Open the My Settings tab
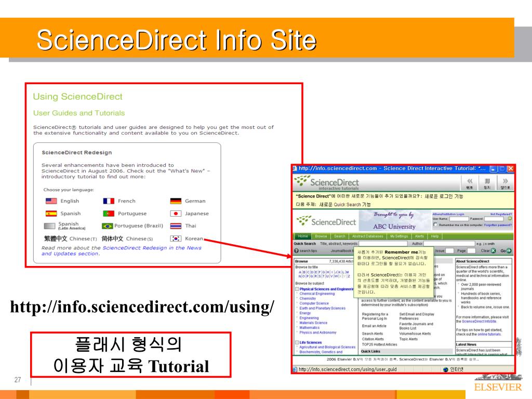The width and height of the screenshot is (532, 399). [399, 236]
